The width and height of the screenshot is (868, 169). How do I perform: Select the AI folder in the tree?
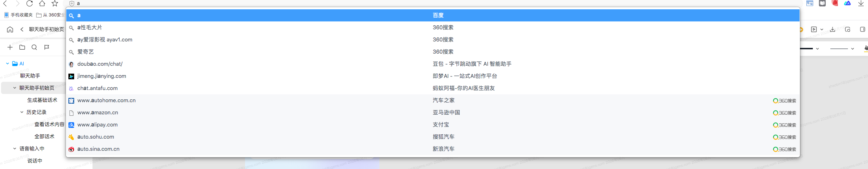pos(18,64)
